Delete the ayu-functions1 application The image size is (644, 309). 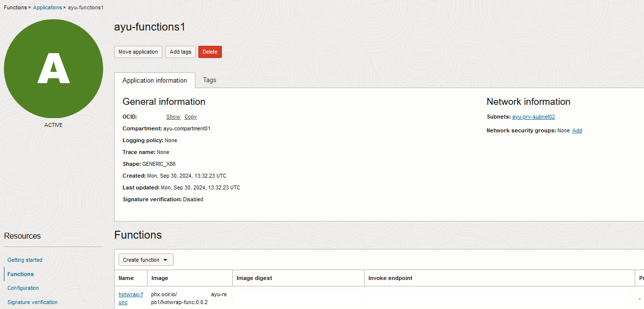(210, 52)
